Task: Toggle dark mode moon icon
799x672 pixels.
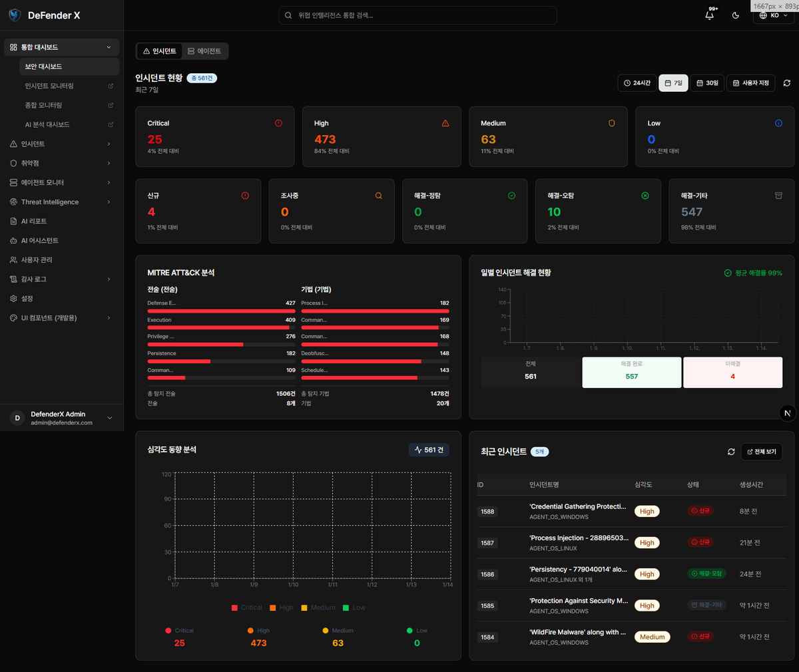Action: pos(736,15)
